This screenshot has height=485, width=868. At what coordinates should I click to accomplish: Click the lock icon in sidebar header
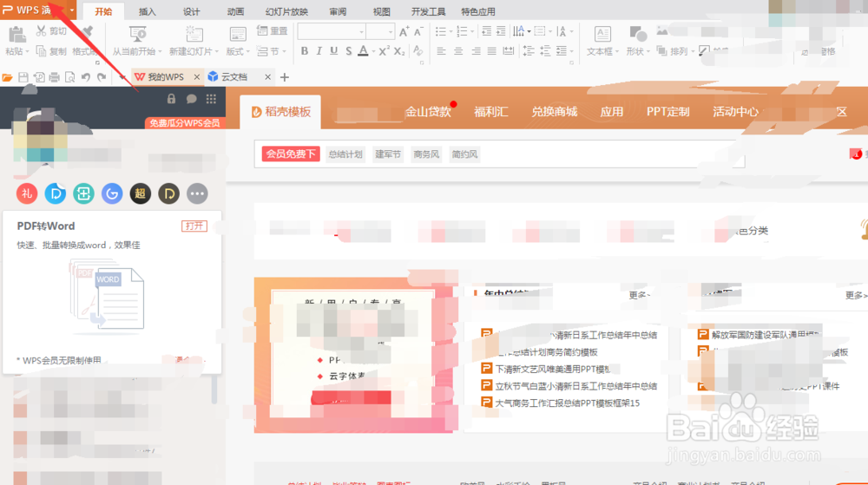point(172,99)
